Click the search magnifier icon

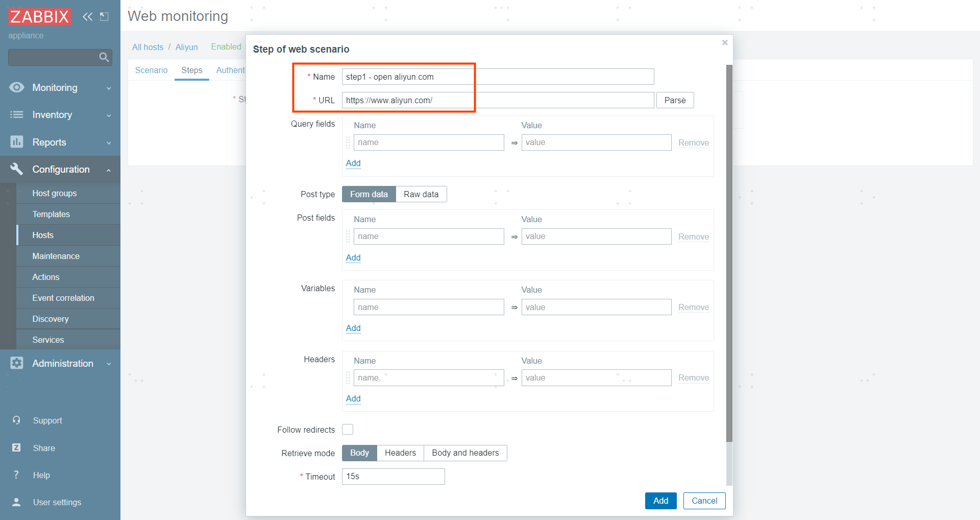(x=103, y=57)
